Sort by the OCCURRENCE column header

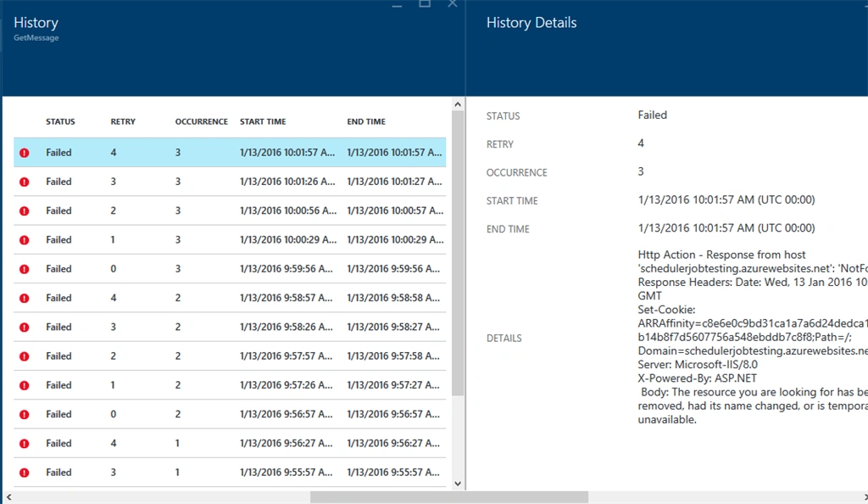point(202,122)
